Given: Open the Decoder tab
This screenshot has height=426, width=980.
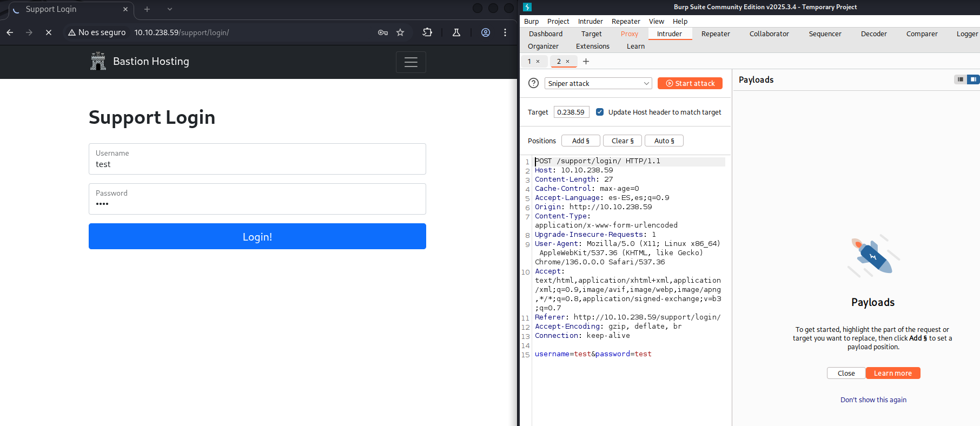Looking at the screenshot, I should point(874,34).
